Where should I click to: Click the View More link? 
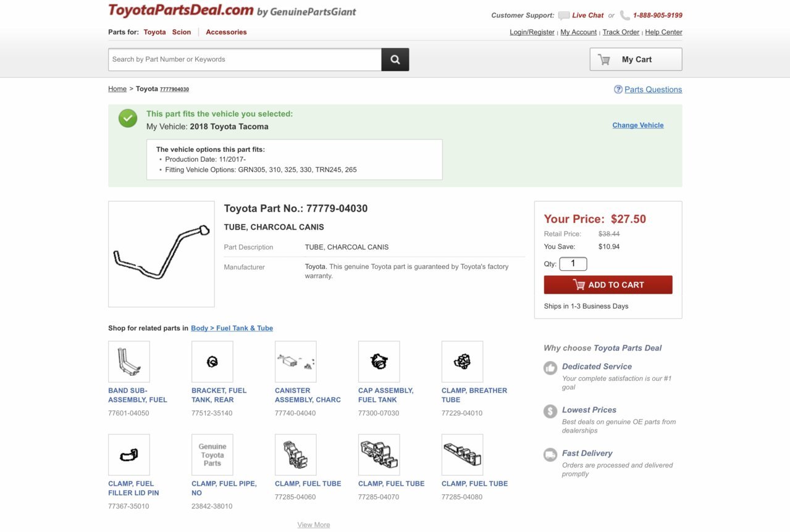[x=314, y=525]
